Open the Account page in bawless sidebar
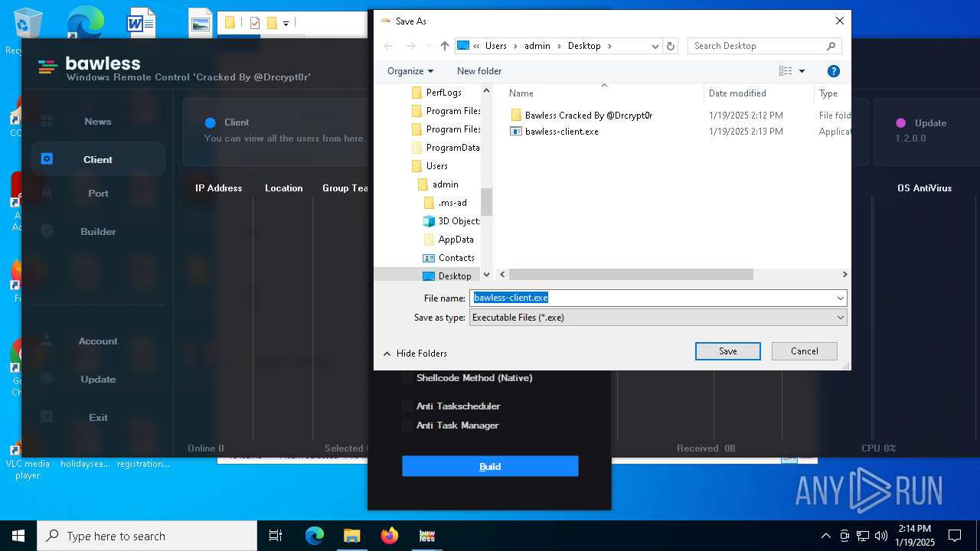 tap(97, 341)
